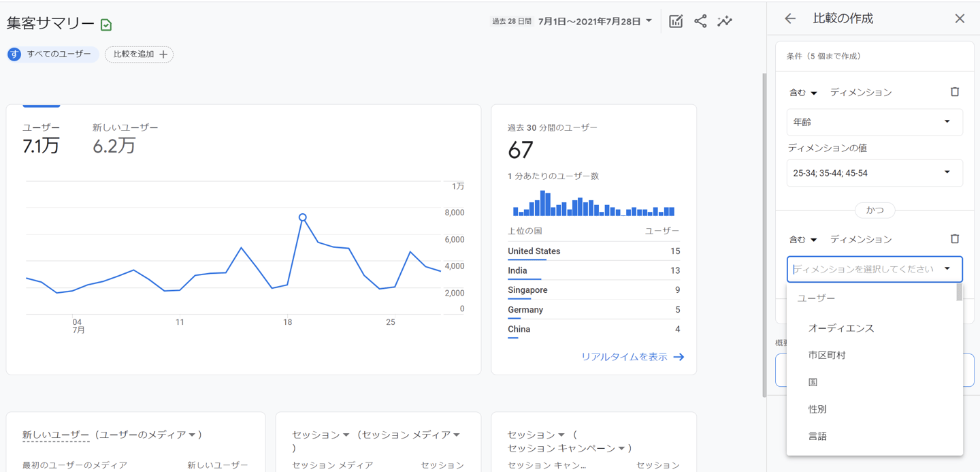Open the dimension values 25-34 dropdown
This screenshot has width=980, height=472.
[x=874, y=173]
